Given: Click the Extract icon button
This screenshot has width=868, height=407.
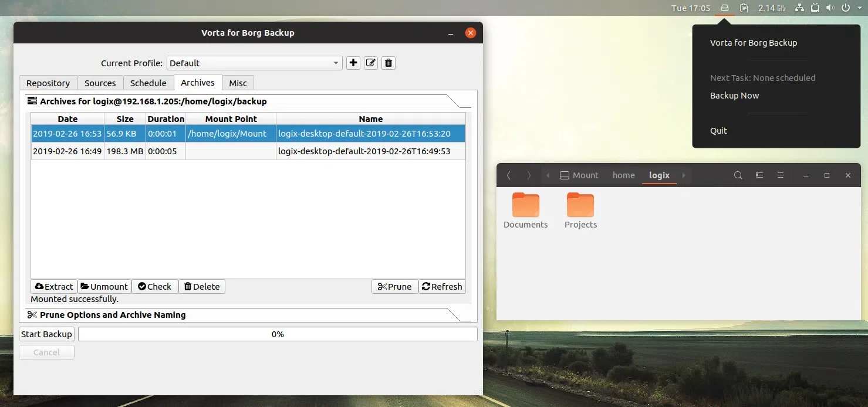Looking at the screenshot, I should click(x=53, y=286).
